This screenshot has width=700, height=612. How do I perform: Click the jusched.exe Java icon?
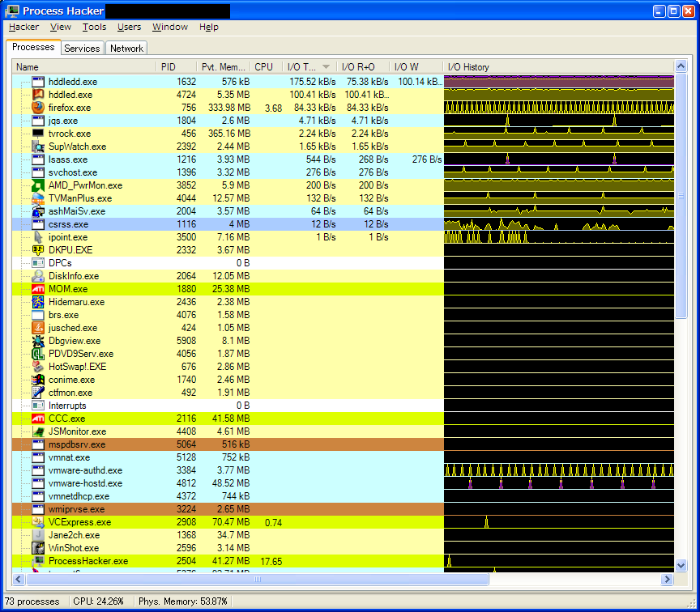[38, 328]
